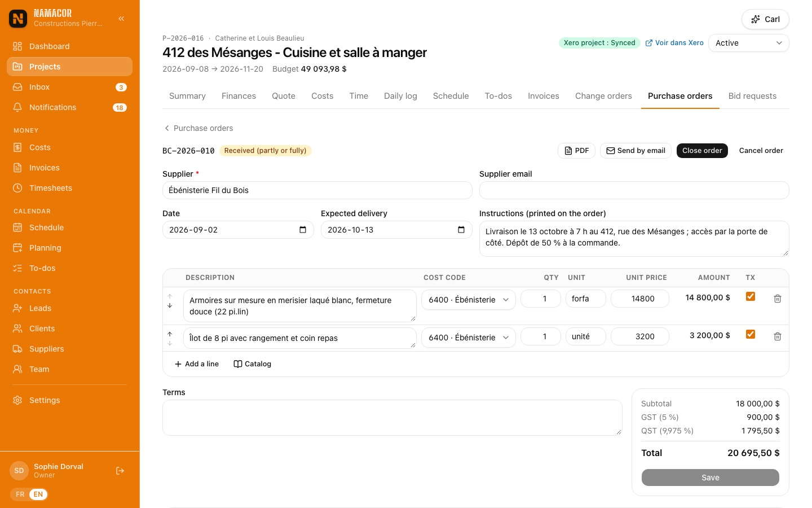Edit unit price 14800 field
The image size is (812, 508).
click(x=640, y=299)
